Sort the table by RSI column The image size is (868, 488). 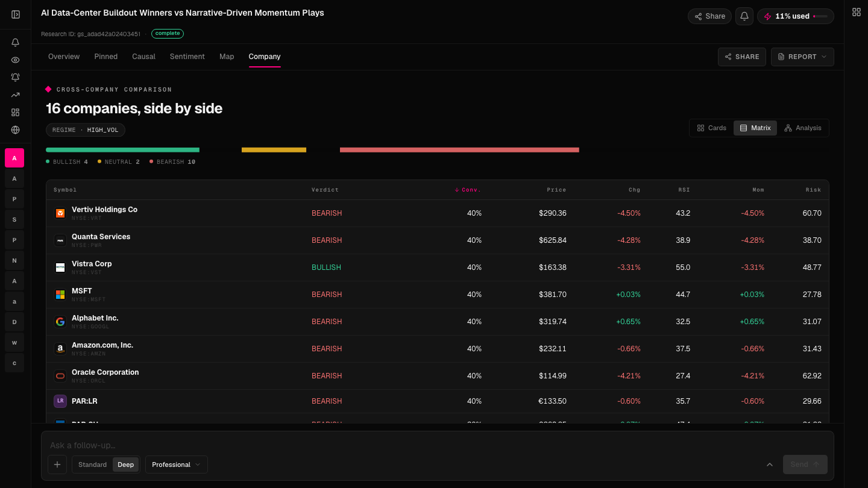click(x=684, y=190)
